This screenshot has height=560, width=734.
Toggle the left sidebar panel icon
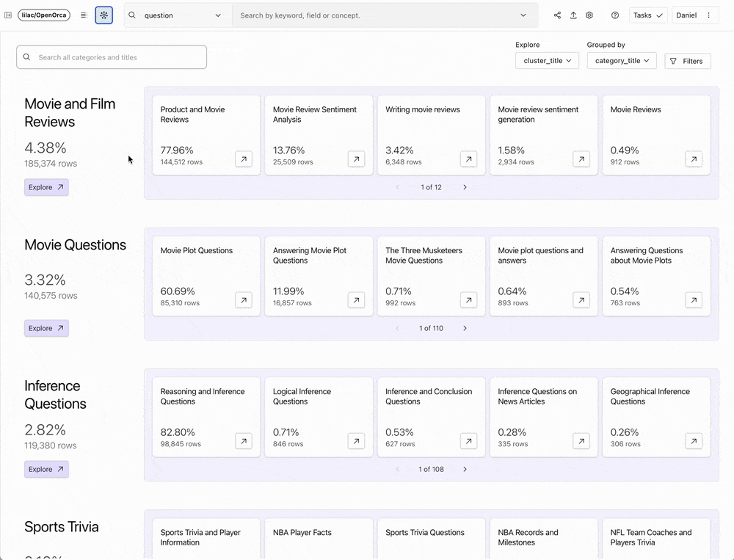pyautogui.click(x=8, y=15)
